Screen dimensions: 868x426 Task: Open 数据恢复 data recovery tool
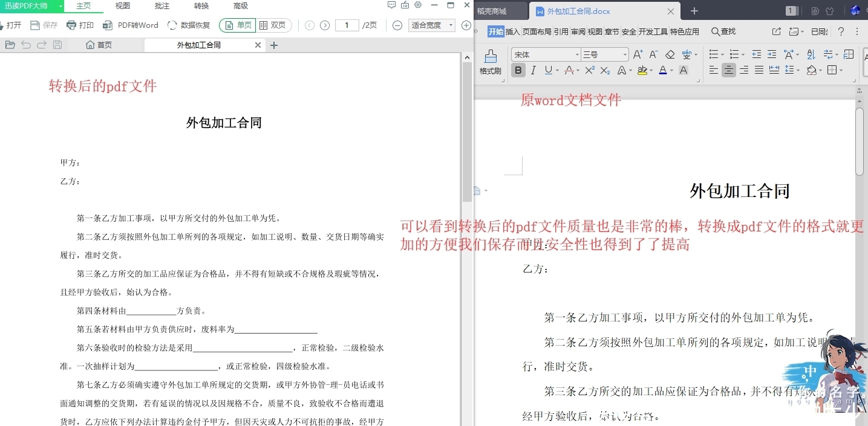click(191, 25)
